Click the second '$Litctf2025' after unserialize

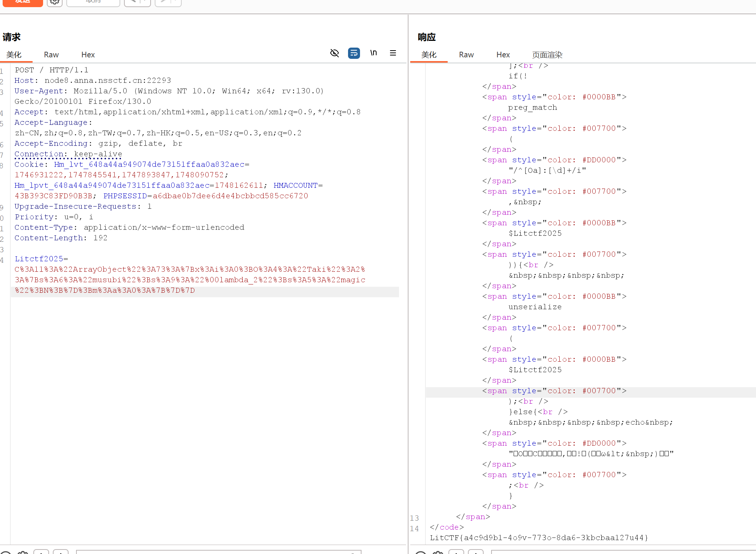coord(535,370)
